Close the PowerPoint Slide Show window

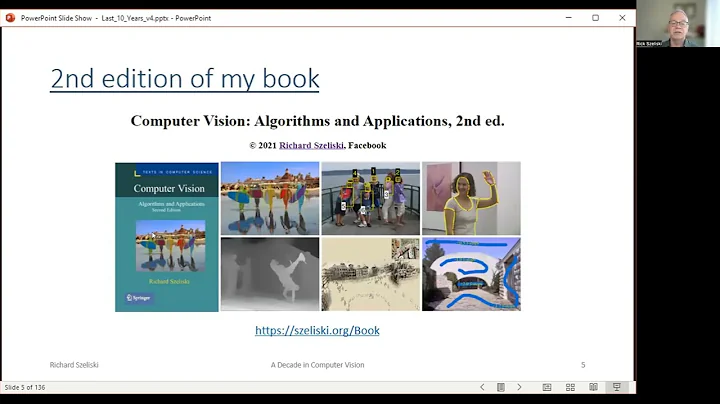tap(622, 18)
